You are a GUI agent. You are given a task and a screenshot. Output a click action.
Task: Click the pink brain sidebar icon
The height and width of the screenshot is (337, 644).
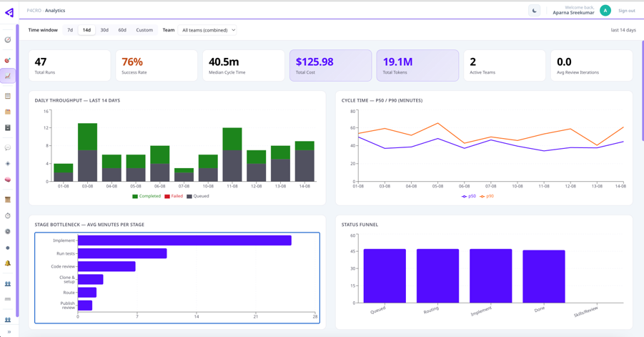(x=7, y=180)
